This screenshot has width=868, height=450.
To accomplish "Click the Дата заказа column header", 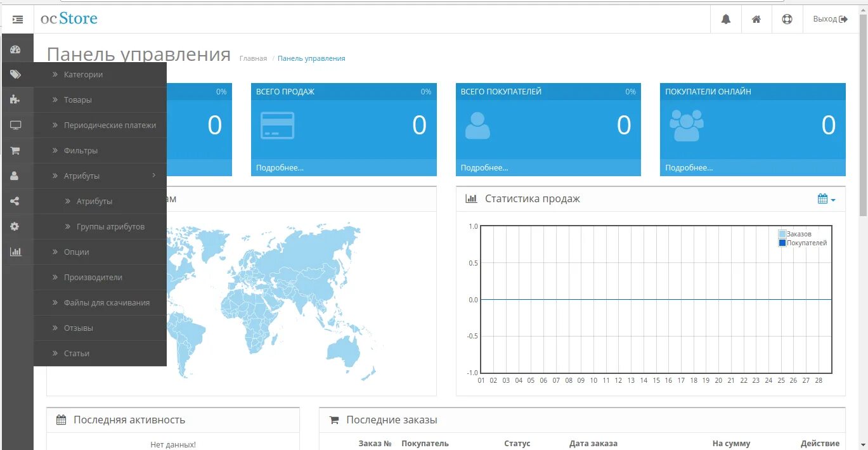I will click(x=593, y=444).
